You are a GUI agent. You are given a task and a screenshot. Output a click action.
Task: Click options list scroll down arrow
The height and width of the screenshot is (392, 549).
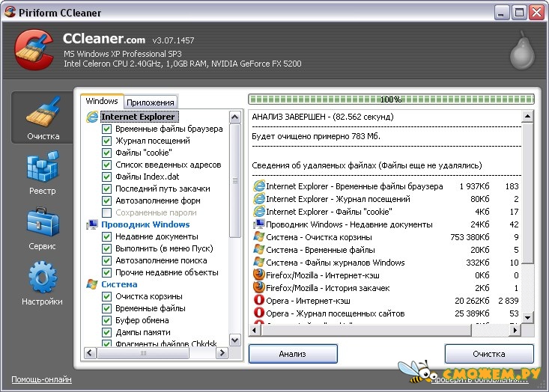235,340
